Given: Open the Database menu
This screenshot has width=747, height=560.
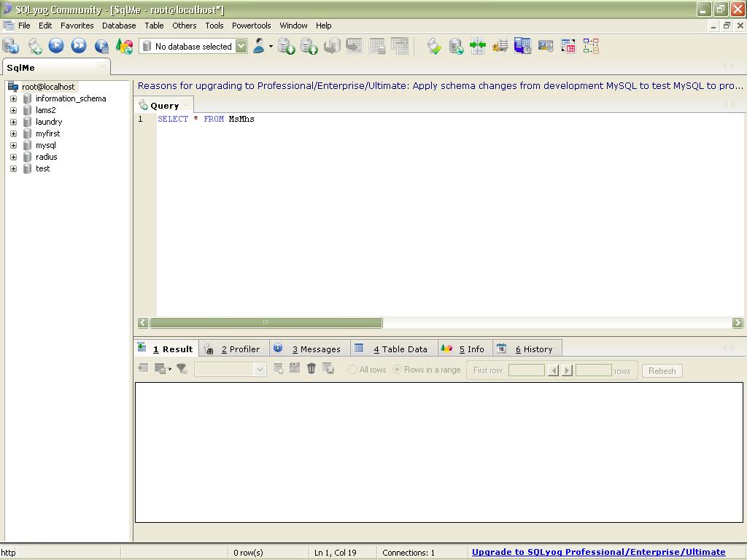Looking at the screenshot, I should tap(119, 26).
